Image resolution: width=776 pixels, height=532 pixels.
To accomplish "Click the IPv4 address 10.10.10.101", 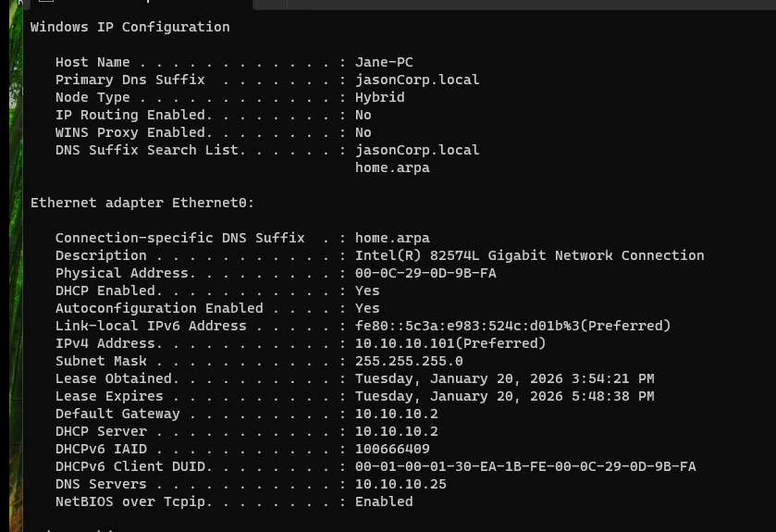I will click(x=450, y=343).
